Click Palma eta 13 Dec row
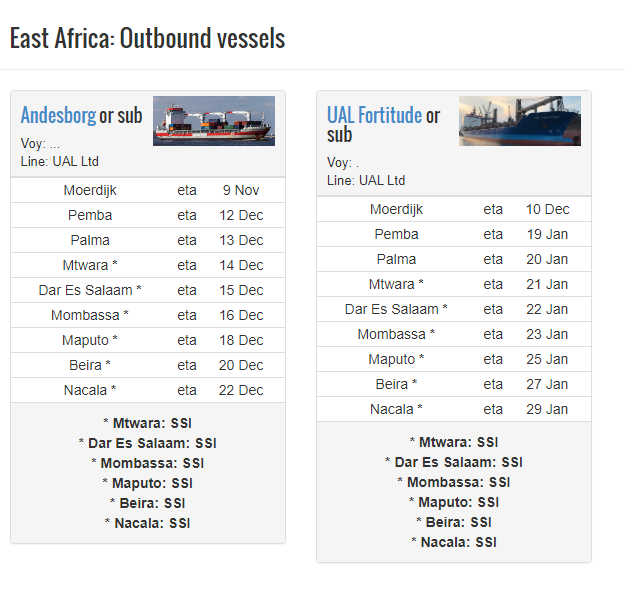This screenshot has width=626, height=591. coord(148,240)
